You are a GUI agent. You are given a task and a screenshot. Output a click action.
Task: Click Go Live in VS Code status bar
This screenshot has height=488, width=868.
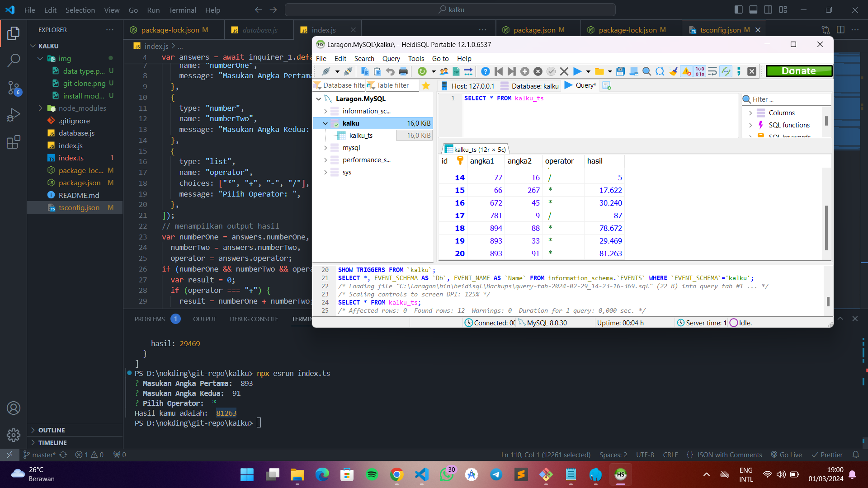tap(787, 455)
